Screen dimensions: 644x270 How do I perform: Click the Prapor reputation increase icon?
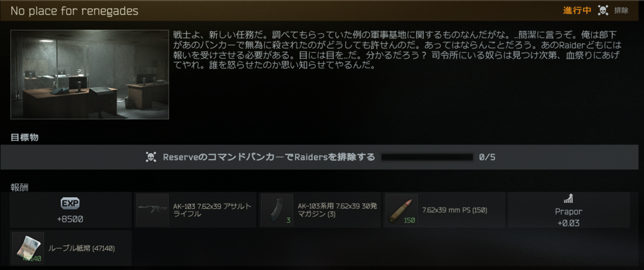click(569, 200)
